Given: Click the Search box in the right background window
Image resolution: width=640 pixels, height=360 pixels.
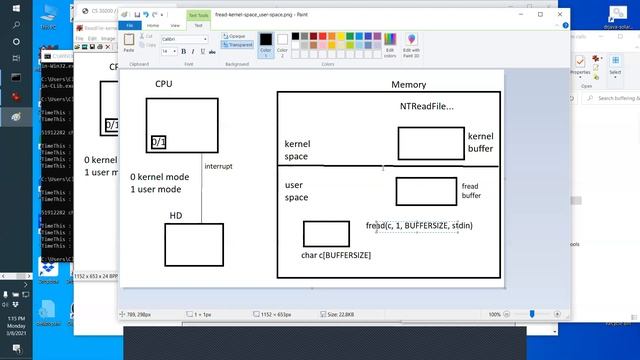Looking at the screenshot, I should 612,98.
